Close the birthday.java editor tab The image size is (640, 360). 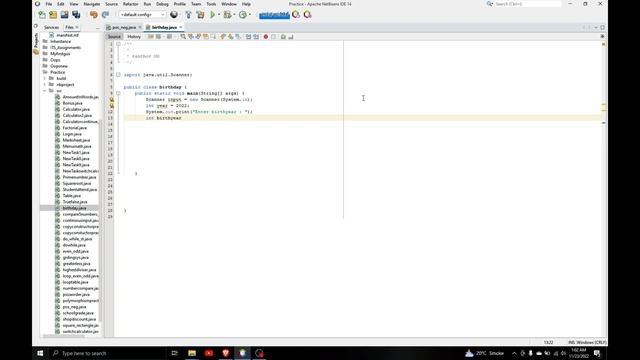point(181,27)
